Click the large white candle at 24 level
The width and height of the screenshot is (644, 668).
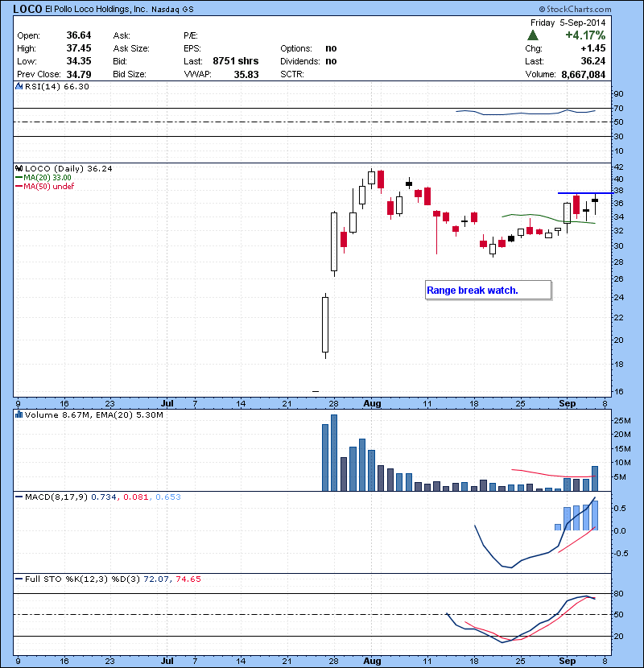pos(325,324)
